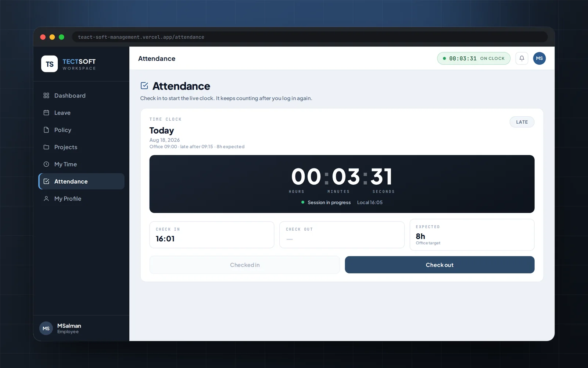
Task: Click the Check out button
Action: tap(440, 265)
